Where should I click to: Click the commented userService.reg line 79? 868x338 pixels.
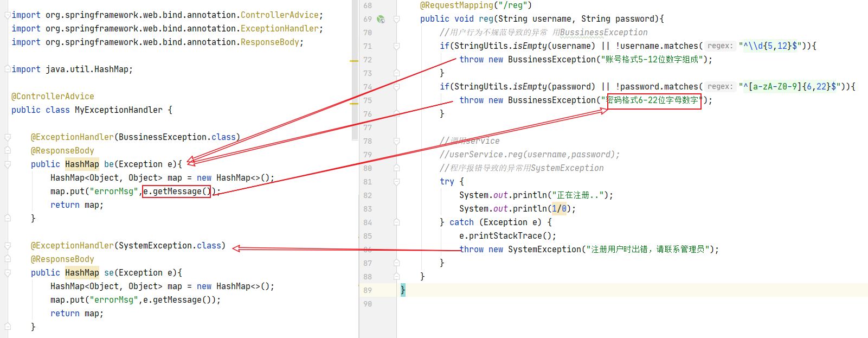529,155
